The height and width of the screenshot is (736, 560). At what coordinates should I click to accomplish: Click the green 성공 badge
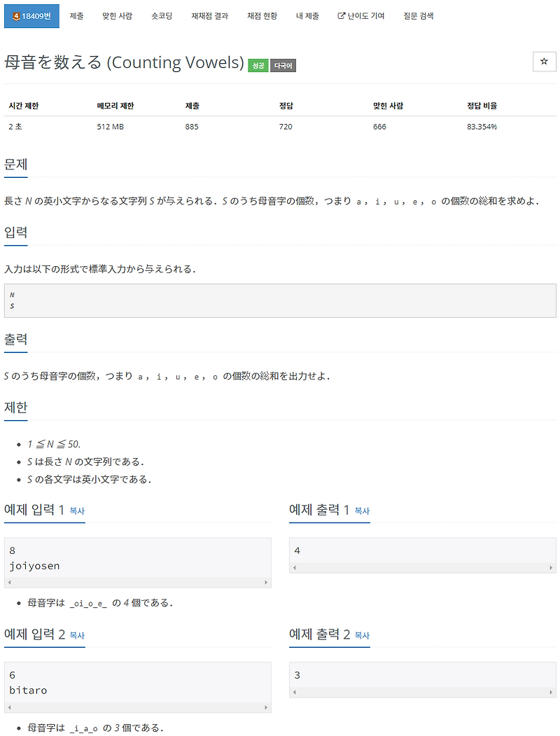coord(258,65)
